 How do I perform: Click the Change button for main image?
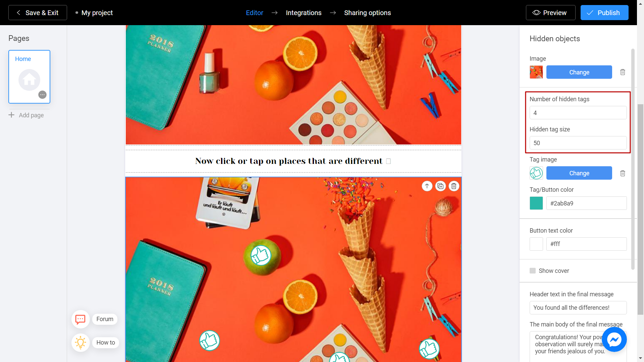(x=579, y=72)
